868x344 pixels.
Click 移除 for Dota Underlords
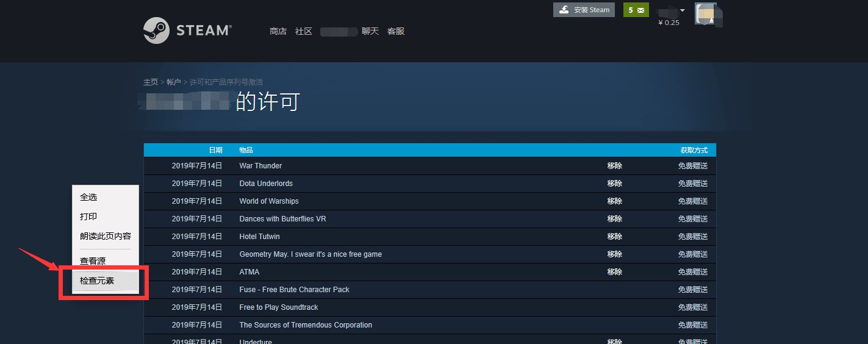point(614,184)
